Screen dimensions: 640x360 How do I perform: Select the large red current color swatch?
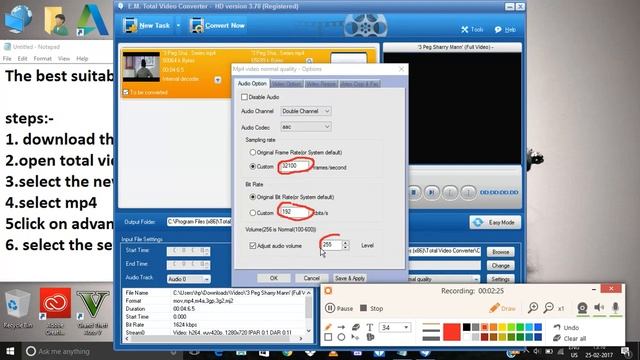pos(452,331)
